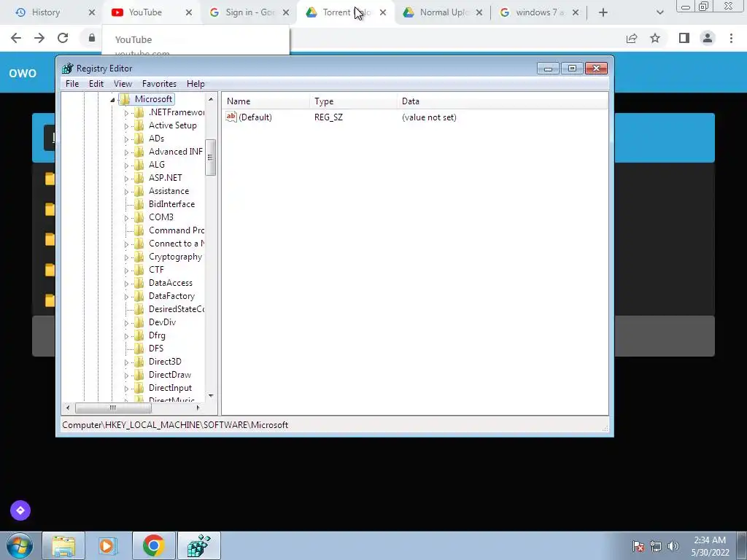Open the Chrome profile avatar
Screen dimensions: 747x560
tap(708, 38)
